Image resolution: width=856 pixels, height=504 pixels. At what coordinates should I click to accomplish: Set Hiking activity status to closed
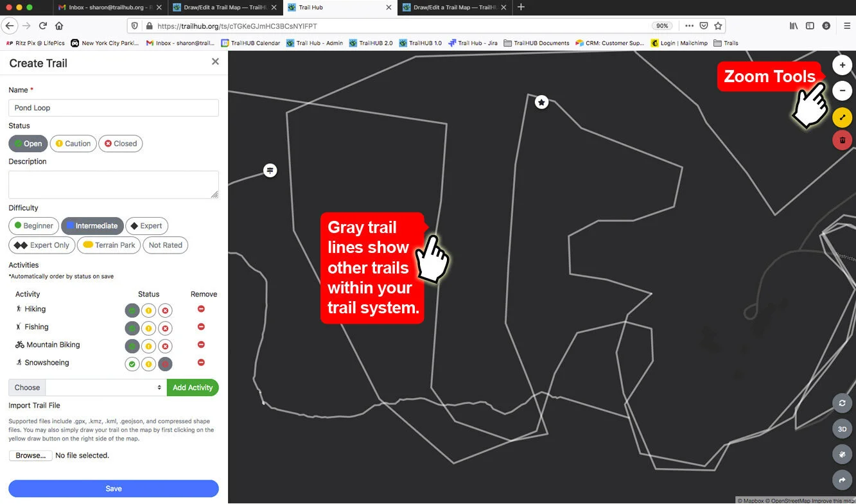[x=165, y=311]
